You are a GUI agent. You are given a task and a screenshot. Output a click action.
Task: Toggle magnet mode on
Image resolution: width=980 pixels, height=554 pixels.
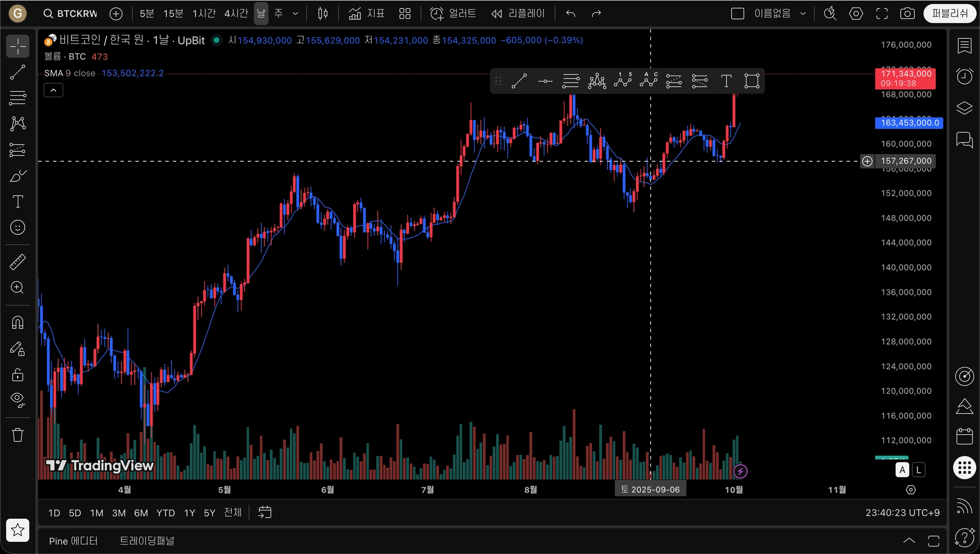click(18, 323)
